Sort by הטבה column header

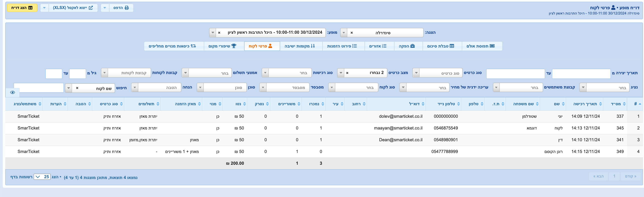tap(80, 104)
